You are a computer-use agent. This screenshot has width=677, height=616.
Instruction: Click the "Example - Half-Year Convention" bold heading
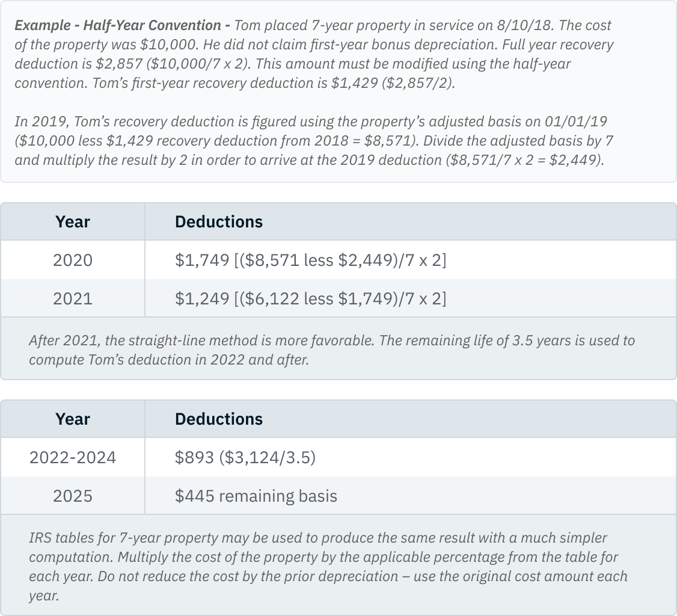(118, 26)
